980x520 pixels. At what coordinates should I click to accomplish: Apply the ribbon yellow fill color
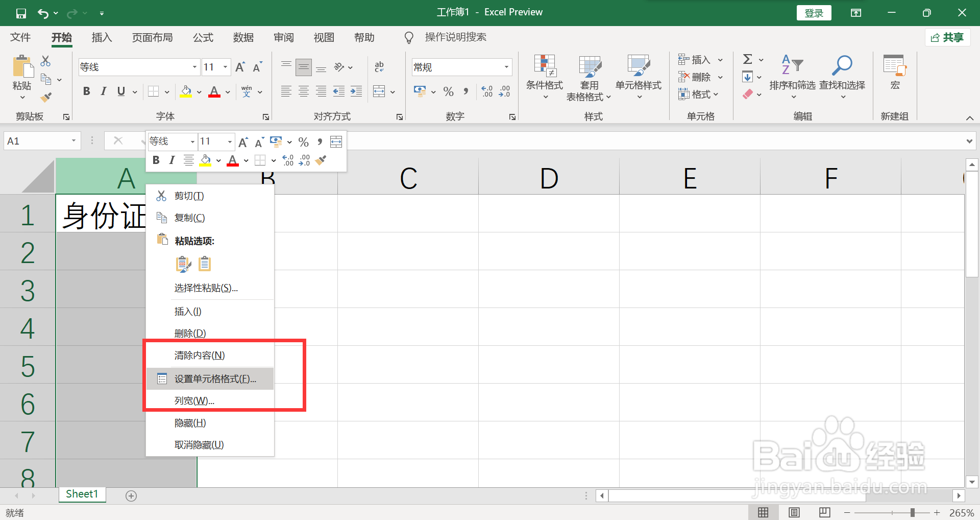(x=186, y=92)
